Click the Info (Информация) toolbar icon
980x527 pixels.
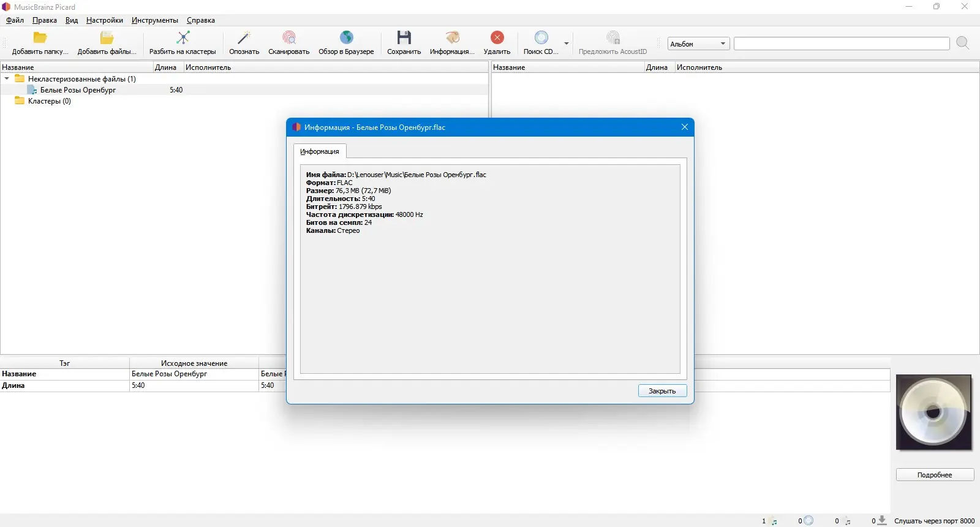pos(452,38)
